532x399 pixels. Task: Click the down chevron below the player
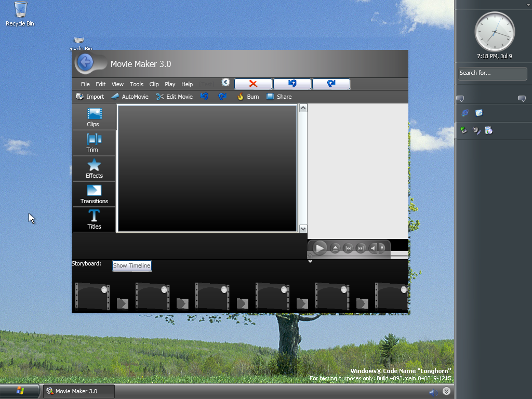tap(310, 261)
